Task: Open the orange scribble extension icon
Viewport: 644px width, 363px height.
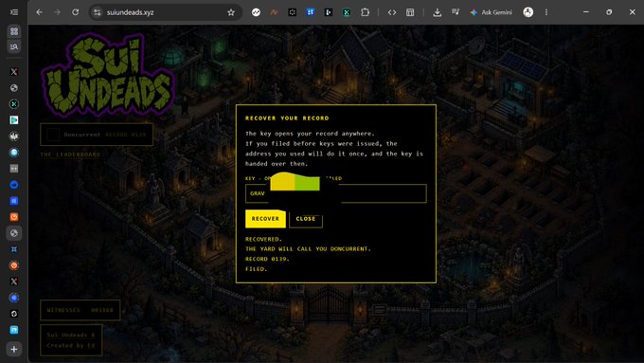Action: 274,12
